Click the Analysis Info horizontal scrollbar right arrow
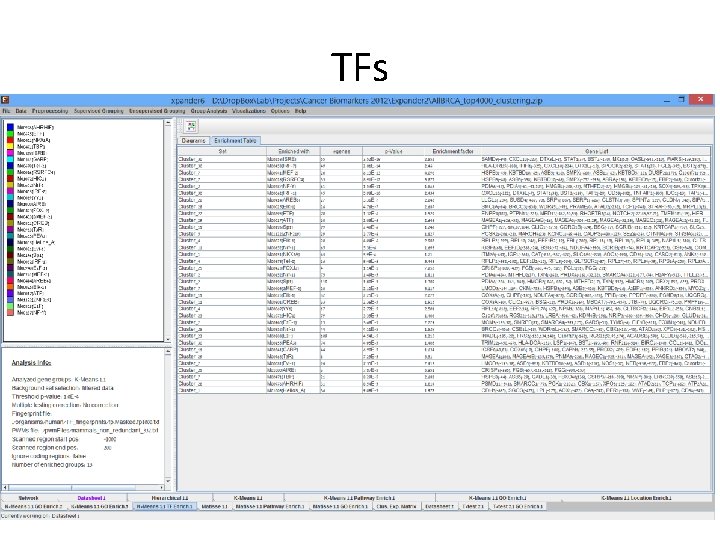Image resolution: width=720 pixels, height=540 pixels. point(162,488)
